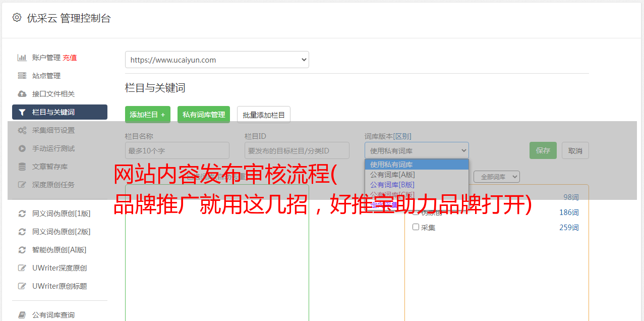Open 账户管理 in sidebar
This screenshot has height=321, width=644.
(x=46, y=58)
